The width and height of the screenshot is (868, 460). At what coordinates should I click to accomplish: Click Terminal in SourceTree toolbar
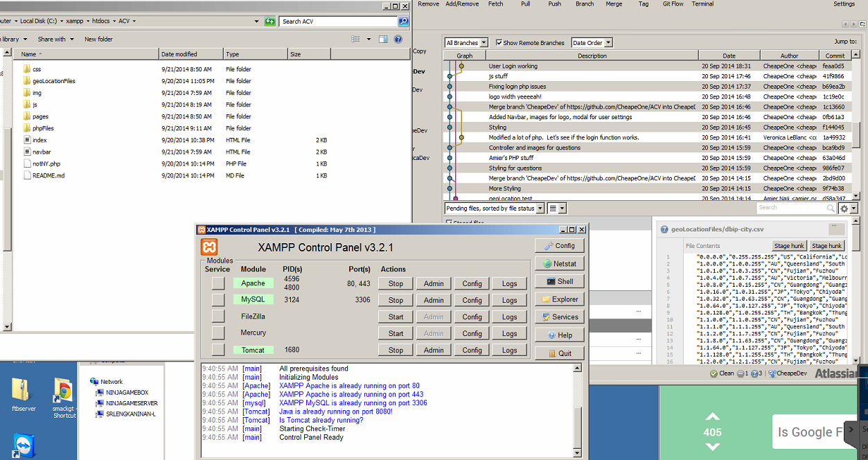[702, 4]
